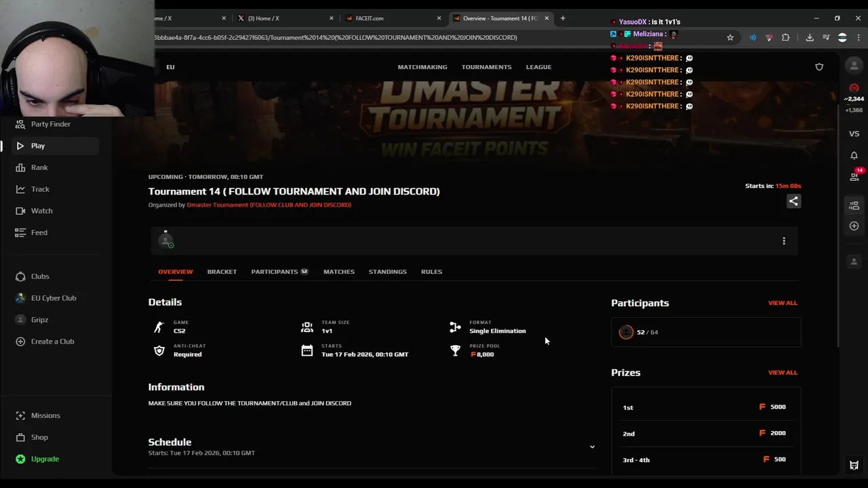Click the avatar in the tournament bar
The width and height of the screenshot is (868, 488).
(x=165, y=240)
